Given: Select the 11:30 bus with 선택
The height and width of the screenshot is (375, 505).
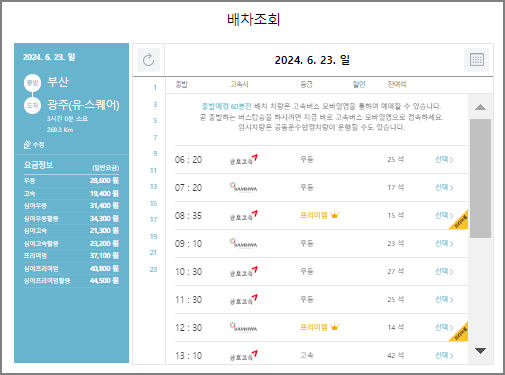Looking at the screenshot, I should point(444,300).
